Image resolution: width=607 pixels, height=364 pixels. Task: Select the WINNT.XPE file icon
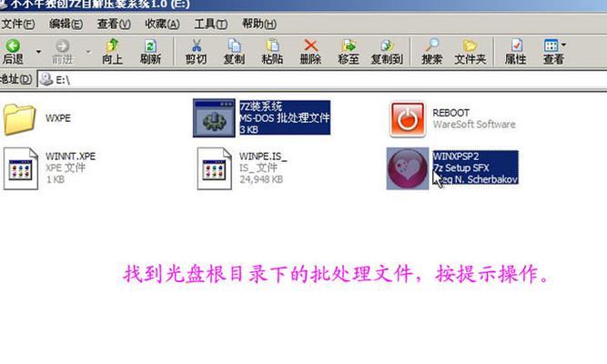(21, 168)
